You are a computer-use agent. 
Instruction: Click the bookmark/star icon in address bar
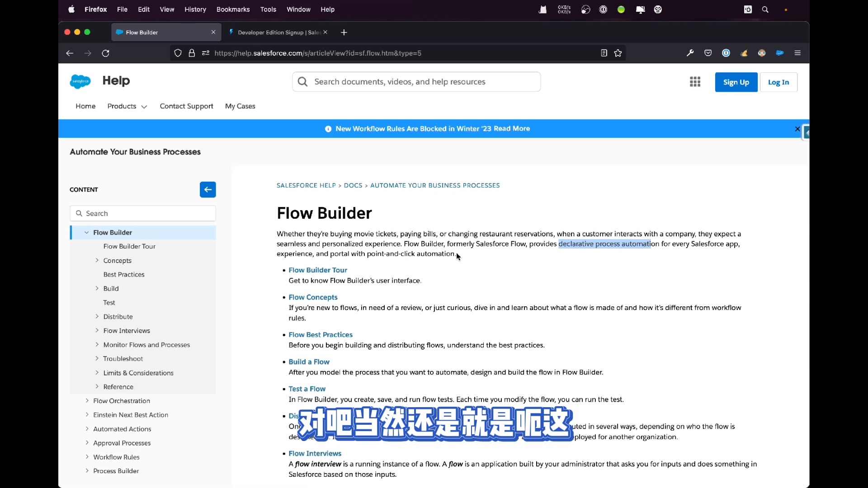618,53
